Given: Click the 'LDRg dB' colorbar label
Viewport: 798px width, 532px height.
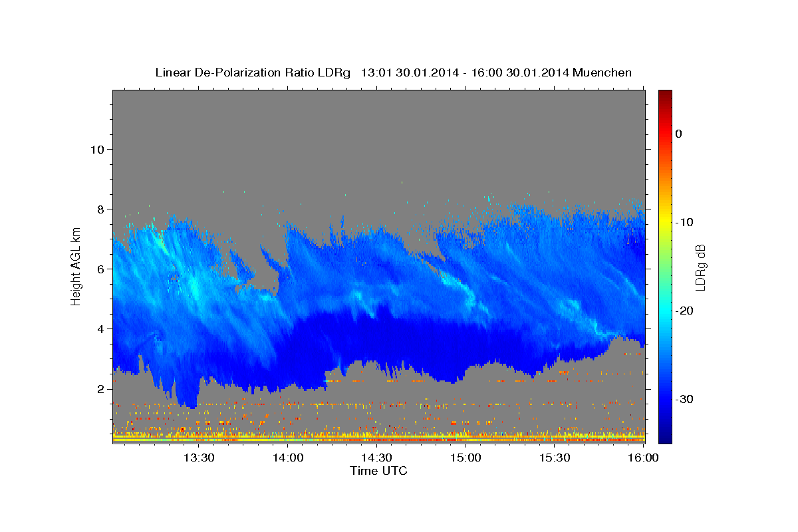Looking at the screenshot, I should tap(700, 267).
